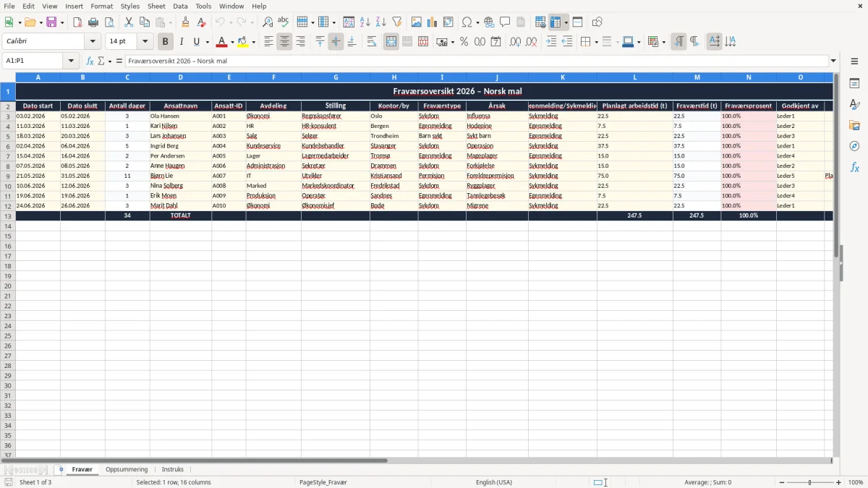
Task: Click the Clear Direct Formatting icon
Action: point(202,22)
